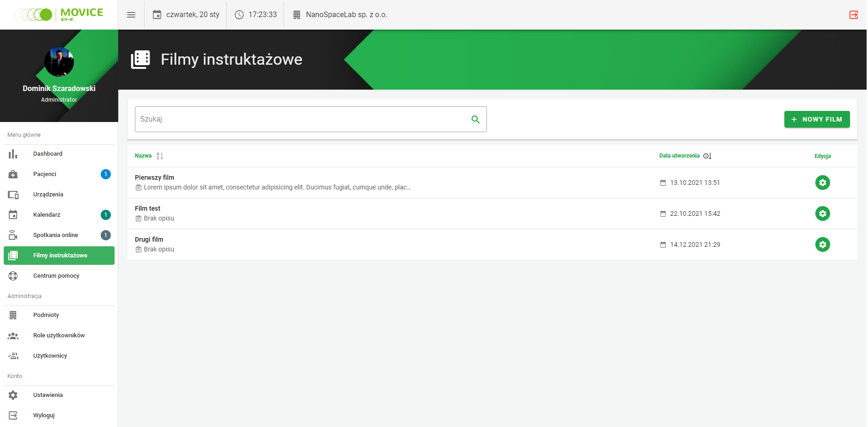Focus the Szukaj search field
Viewport: 868px width, 427px height.
click(300, 119)
